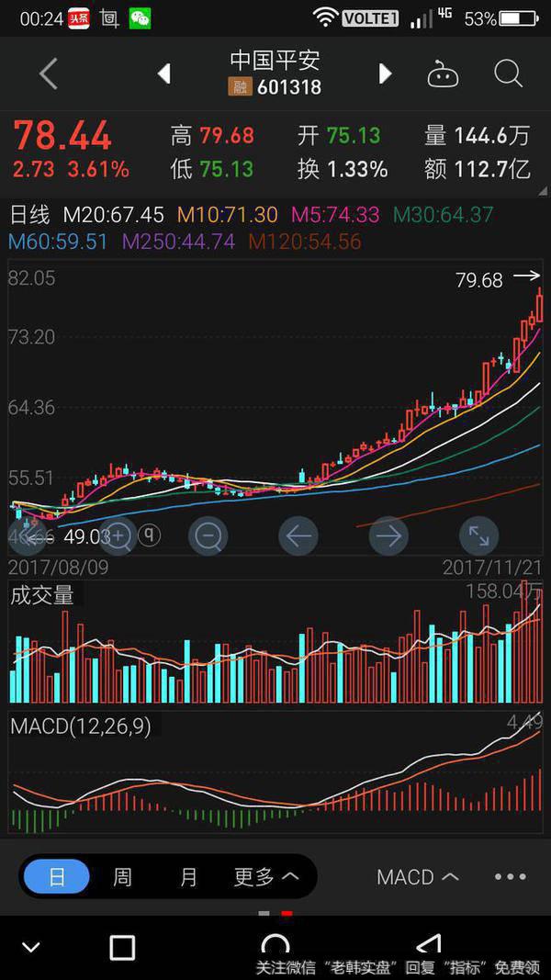551x980 pixels.
Task: Open the MACD indicator selector
Action: [x=418, y=877]
